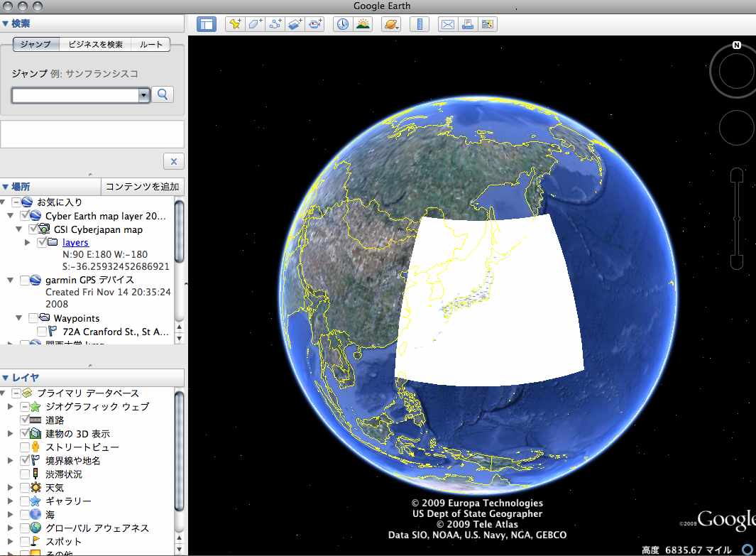Focus the jump search input field
756x556 pixels.
click(x=75, y=95)
